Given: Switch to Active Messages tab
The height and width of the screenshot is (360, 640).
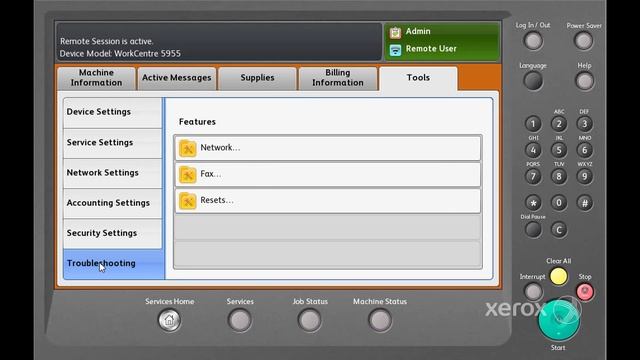Looking at the screenshot, I should (176, 78).
